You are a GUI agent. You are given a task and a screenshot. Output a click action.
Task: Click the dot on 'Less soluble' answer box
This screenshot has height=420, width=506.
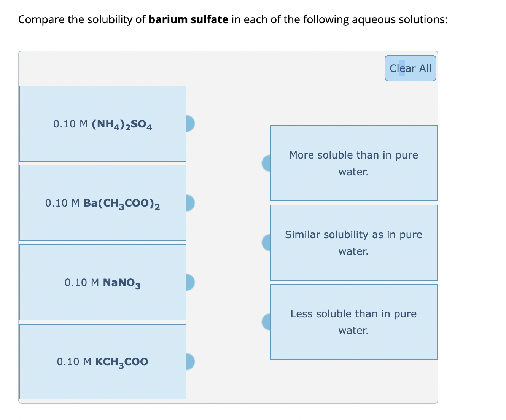(x=267, y=321)
